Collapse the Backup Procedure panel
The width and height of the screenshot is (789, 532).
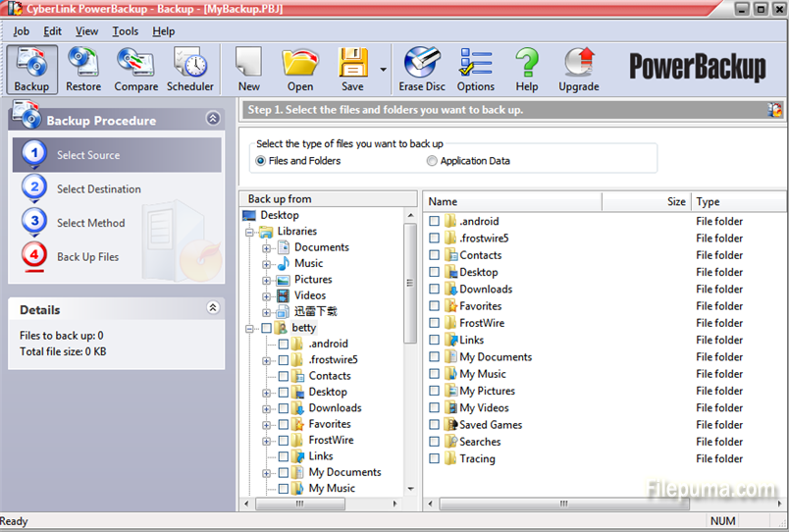pos(213,119)
